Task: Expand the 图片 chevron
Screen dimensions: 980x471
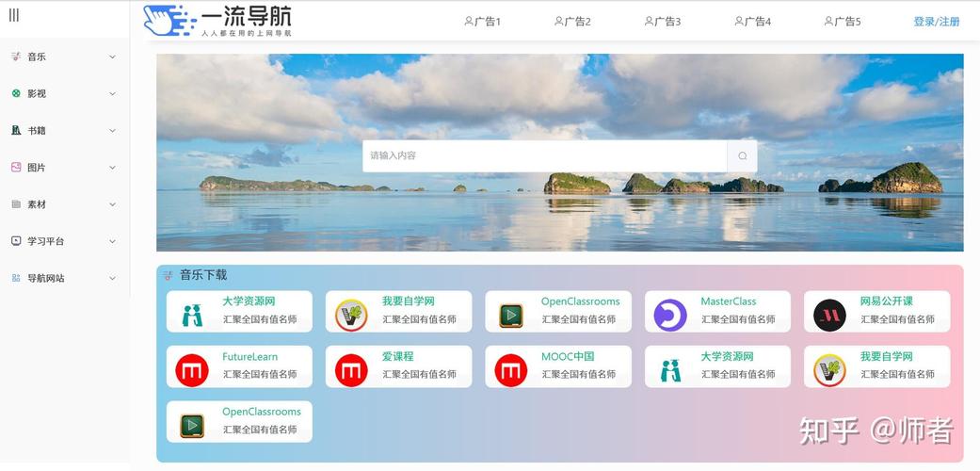Action: (x=113, y=167)
